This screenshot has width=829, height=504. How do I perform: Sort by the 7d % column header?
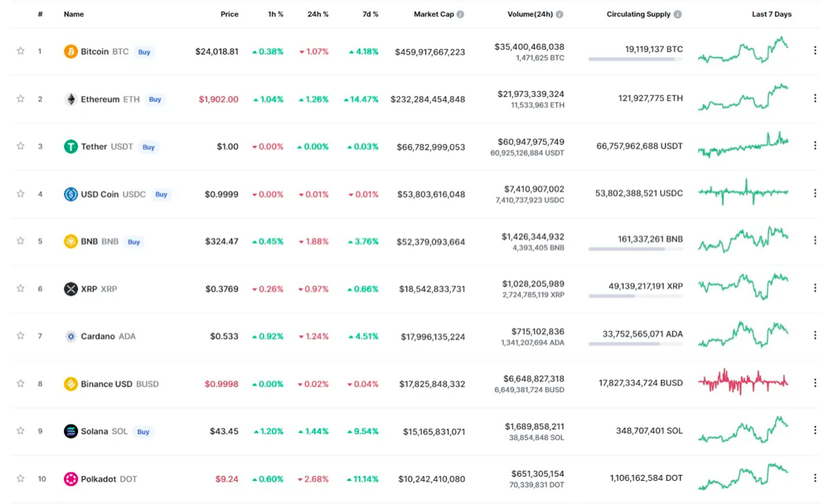370,14
